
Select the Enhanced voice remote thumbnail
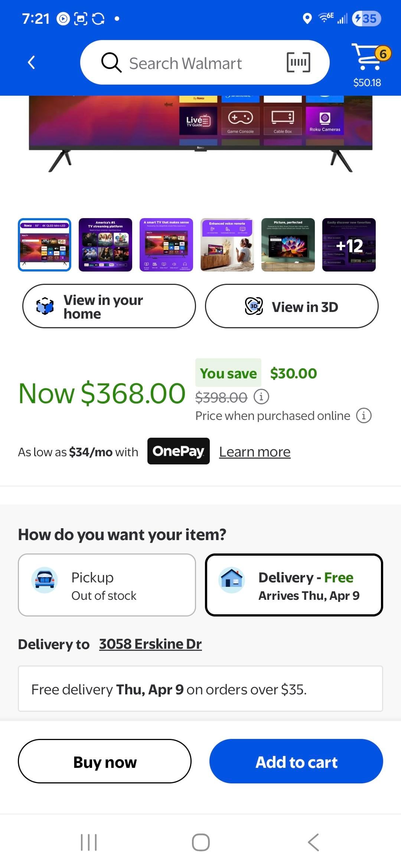point(227,245)
